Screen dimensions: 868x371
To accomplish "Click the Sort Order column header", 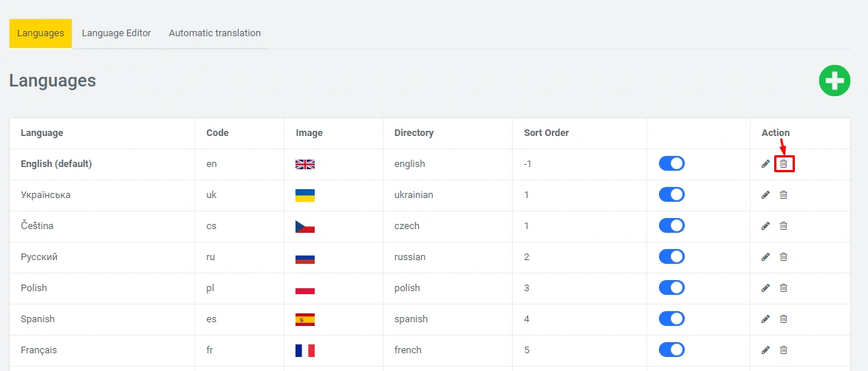I will tap(546, 133).
